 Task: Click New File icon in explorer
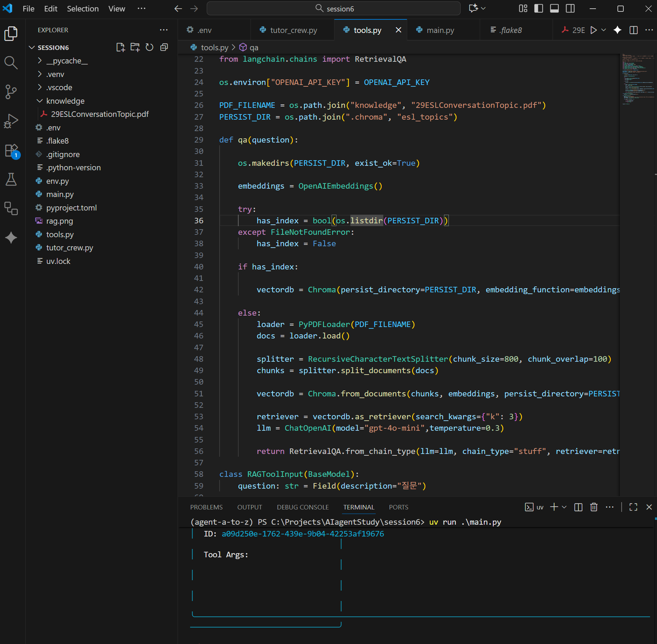click(120, 48)
